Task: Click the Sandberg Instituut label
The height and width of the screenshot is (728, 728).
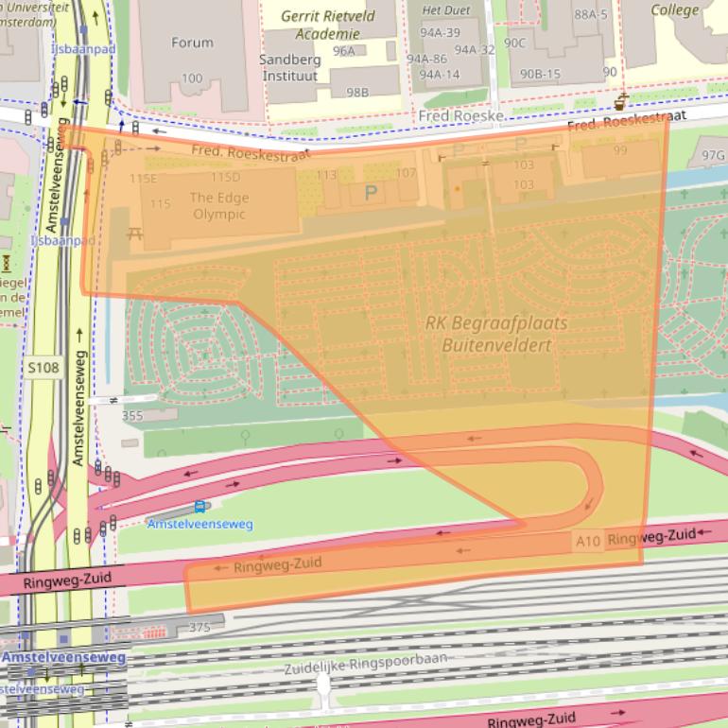Action: click(x=290, y=67)
